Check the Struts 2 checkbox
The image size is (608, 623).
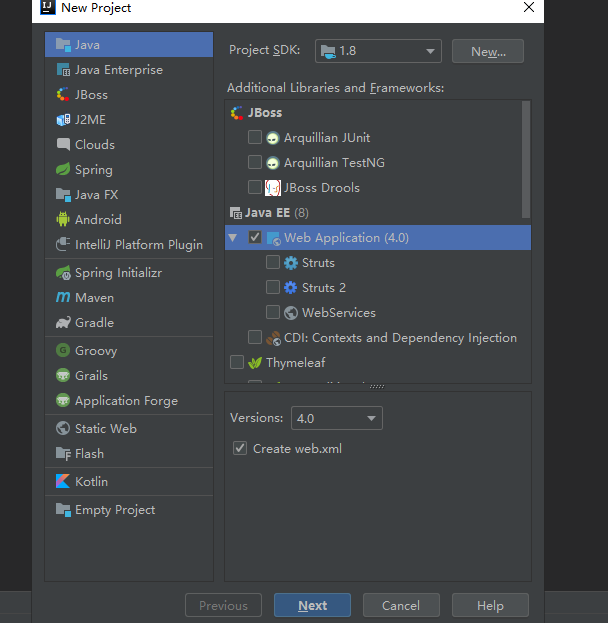point(273,287)
